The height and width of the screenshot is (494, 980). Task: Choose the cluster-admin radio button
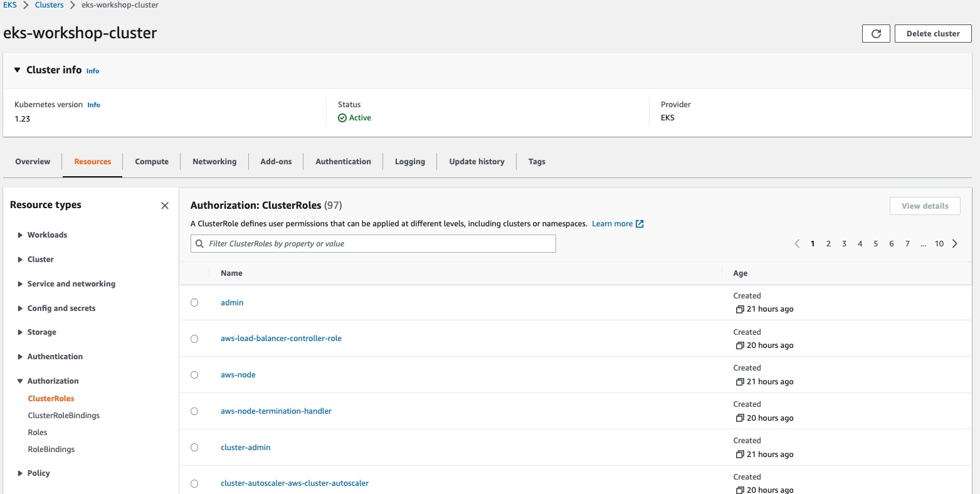(194, 448)
